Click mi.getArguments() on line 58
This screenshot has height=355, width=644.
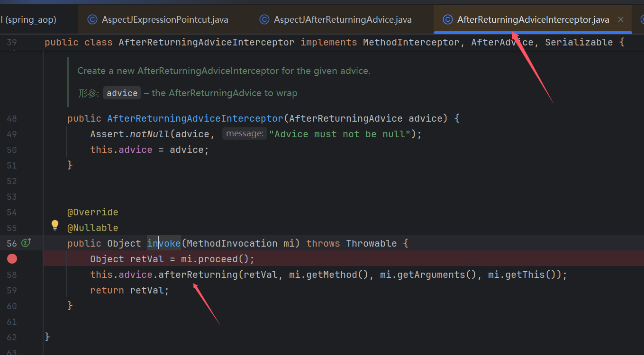coord(428,275)
